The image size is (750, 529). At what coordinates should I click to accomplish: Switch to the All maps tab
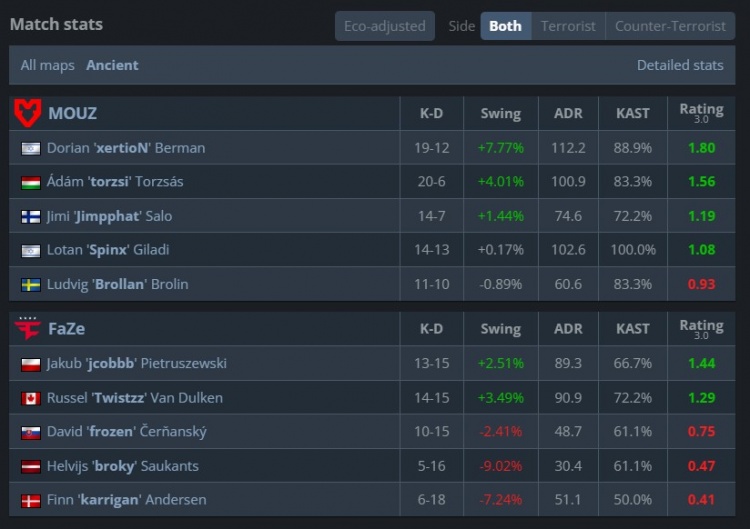click(x=48, y=65)
